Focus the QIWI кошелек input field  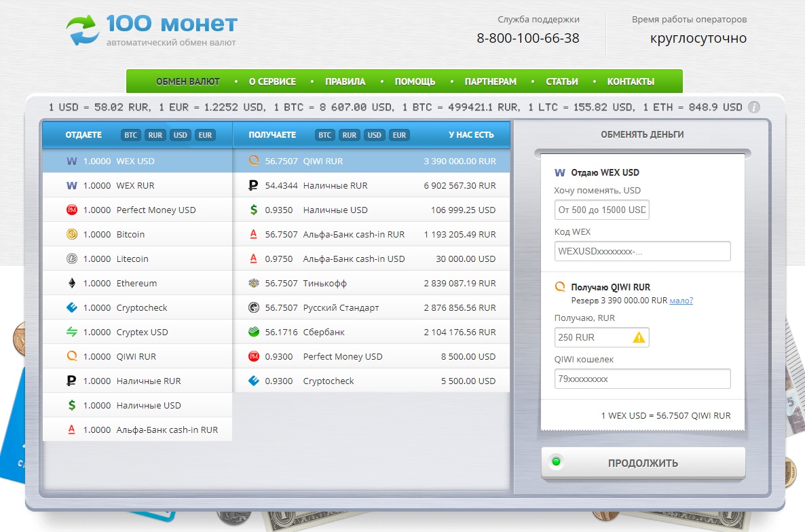(x=642, y=379)
